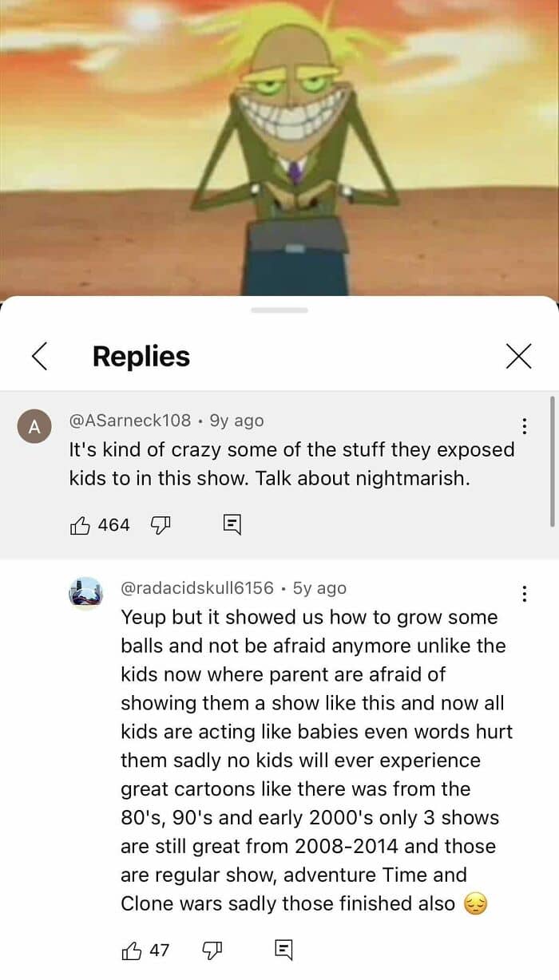Open options menu for ASarneck108 comment
The width and height of the screenshot is (559, 980).
tap(524, 426)
